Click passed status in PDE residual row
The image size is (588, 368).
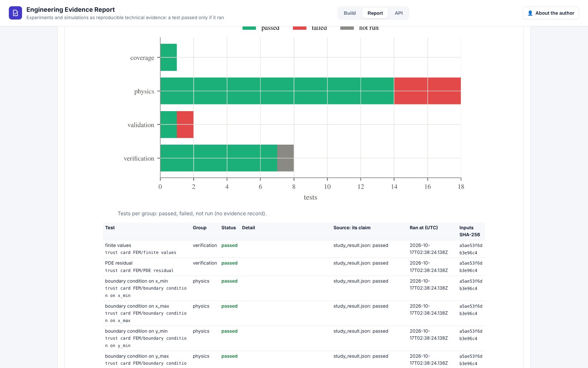pyautogui.click(x=229, y=263)
